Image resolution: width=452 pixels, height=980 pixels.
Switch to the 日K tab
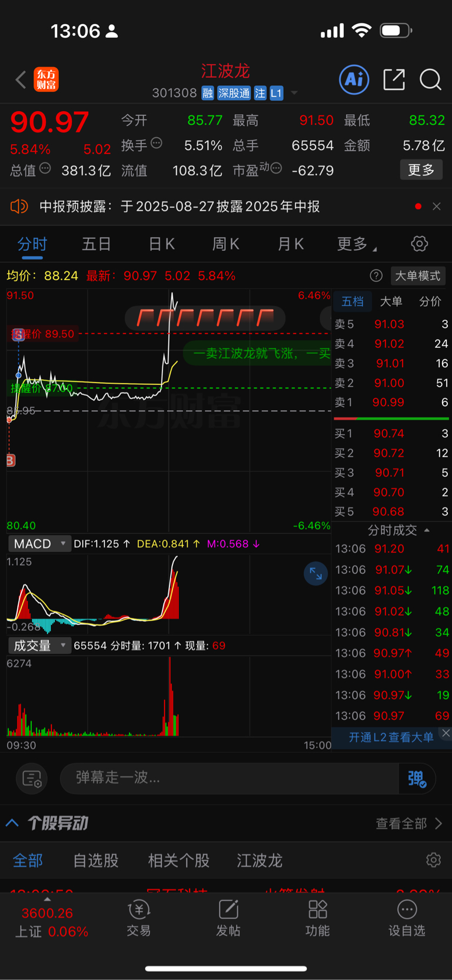coord(161,244)
